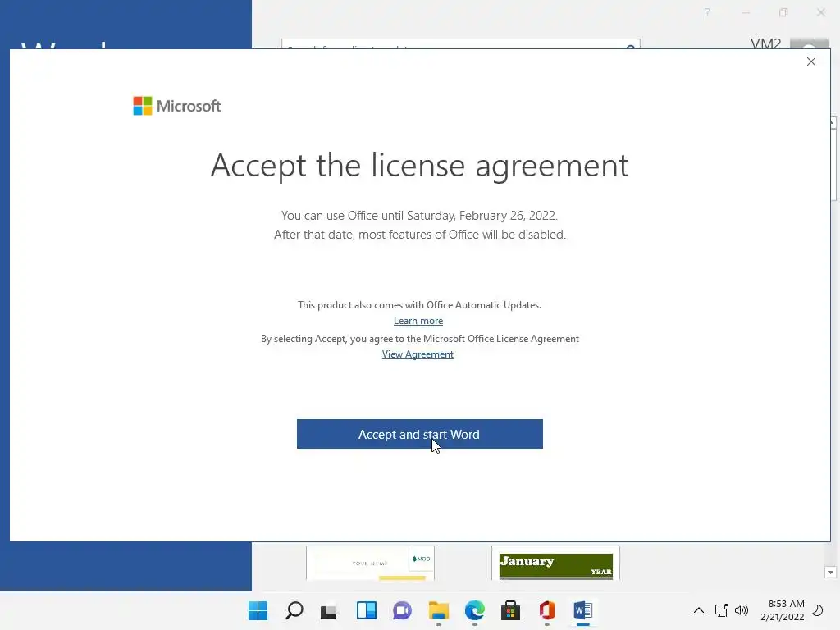Viewport: 840px width, 630px height.
Task: Click the Accept and start Word button
Action: click(x=419, y=434)
